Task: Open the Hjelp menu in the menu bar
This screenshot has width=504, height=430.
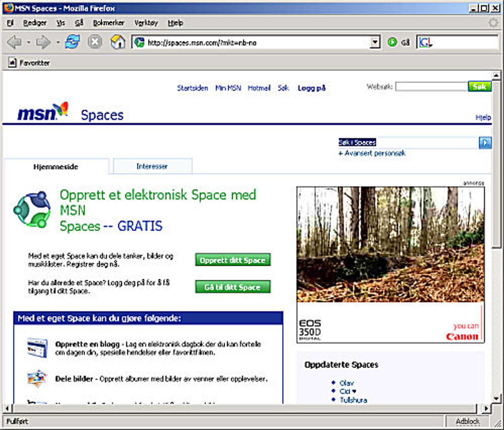Action: tap(175, 23)
